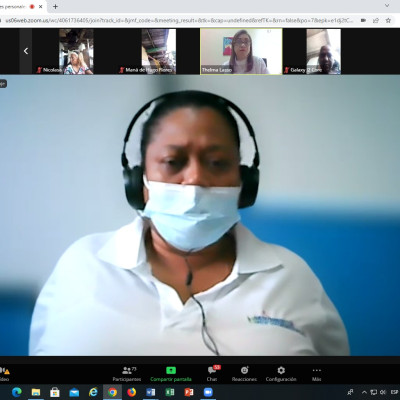400x400 pixels.
Task: Toggle the video camera on or off
Action: (x=5, y=374)
